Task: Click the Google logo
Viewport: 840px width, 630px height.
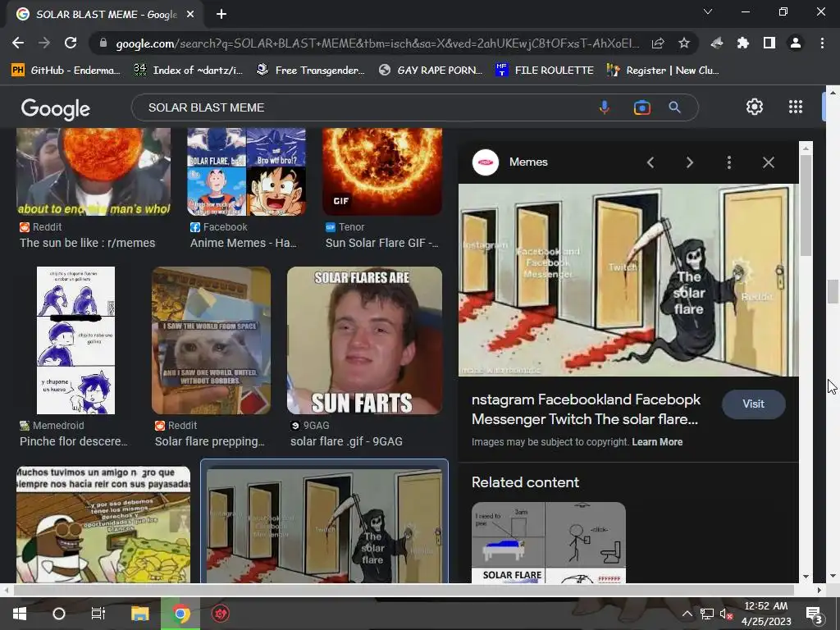Action: pos(55,108)
